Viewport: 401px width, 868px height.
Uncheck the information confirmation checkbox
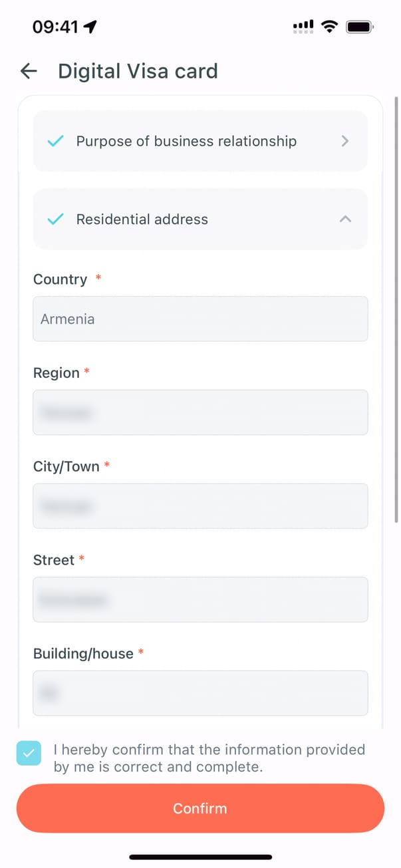pyautogui.click(x=29, y=754)
